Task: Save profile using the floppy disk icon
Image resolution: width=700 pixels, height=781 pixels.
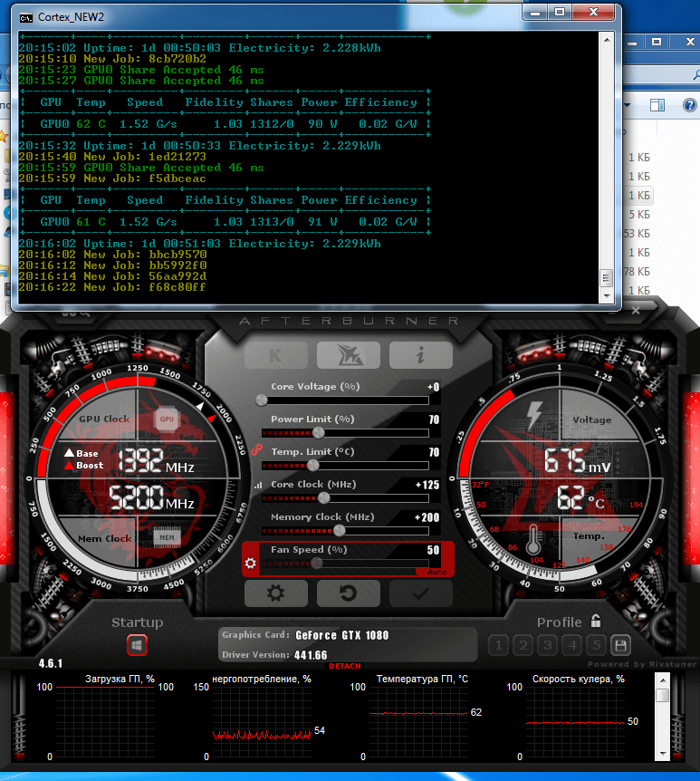Action: 620,645
